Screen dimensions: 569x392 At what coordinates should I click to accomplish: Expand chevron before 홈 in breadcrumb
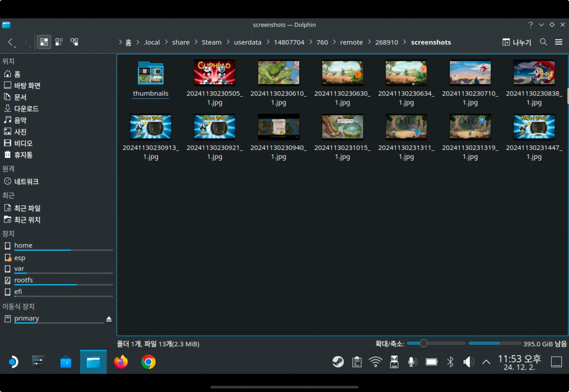(x=121, y=42)
